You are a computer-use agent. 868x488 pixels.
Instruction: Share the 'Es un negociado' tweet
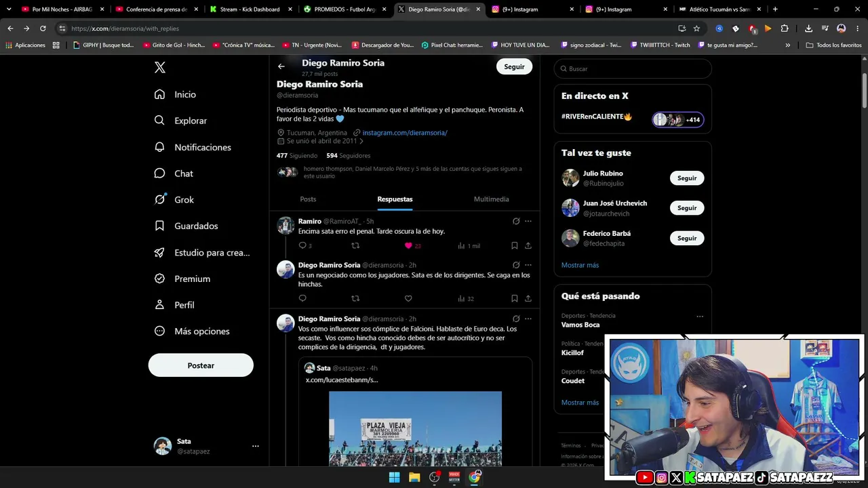click(x=528, y=298)
